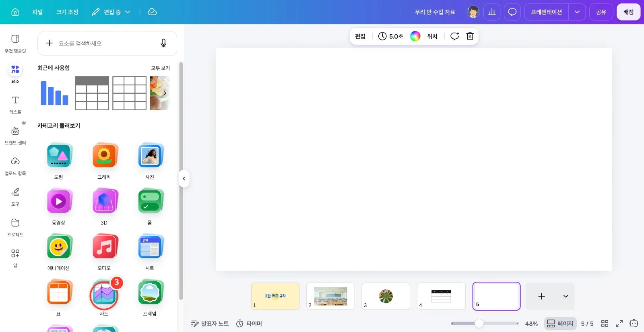This screenshot has width=644, height=332.
Task: Open the 도형 (Shapes) category
Action: (59, 161)
